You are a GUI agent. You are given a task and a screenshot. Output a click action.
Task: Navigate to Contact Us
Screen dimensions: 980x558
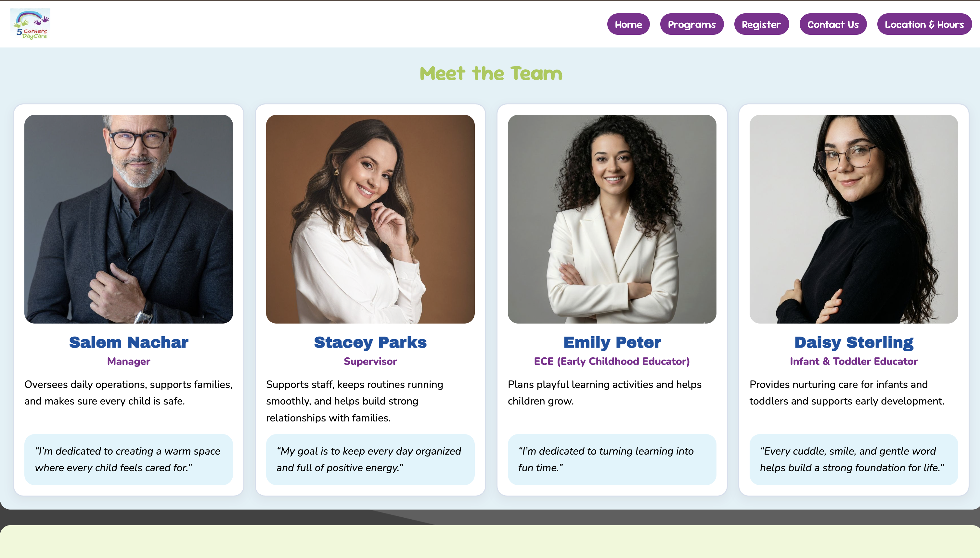pyautogui.click(x=832, y=24)
